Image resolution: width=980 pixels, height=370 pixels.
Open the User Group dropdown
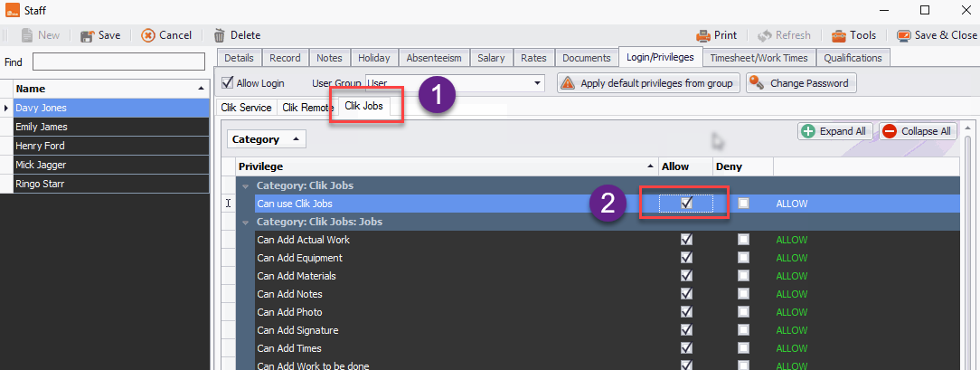click(538, 83)
